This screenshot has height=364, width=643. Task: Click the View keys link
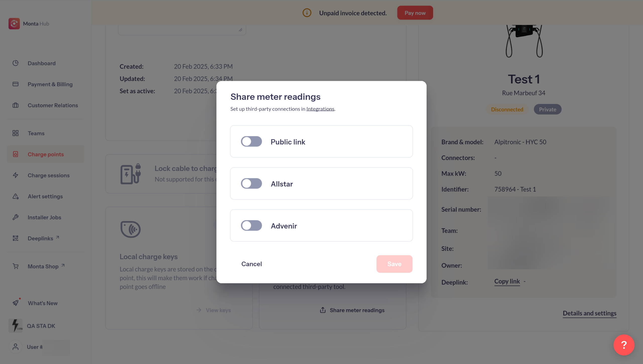coord(218,310)
